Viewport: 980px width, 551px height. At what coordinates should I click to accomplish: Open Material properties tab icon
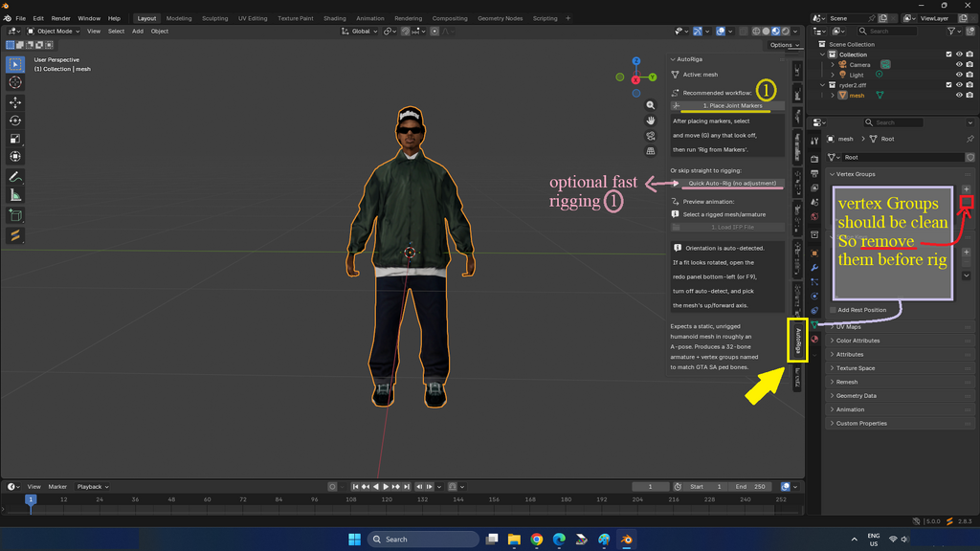(x=814, y=340)
